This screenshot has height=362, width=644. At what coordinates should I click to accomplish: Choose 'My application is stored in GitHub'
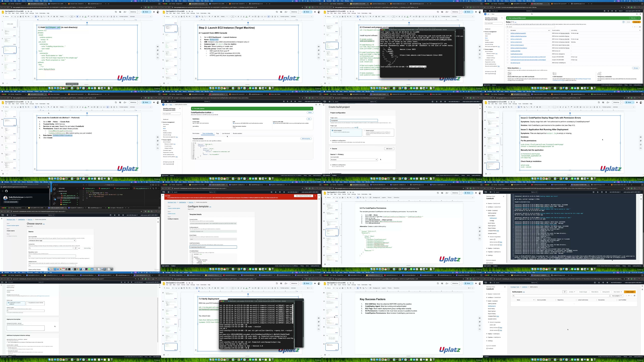pos(28,302)
